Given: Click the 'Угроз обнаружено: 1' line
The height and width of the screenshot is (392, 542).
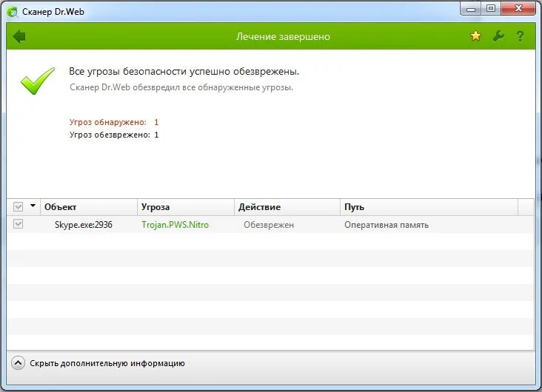Looking at the screenshot, I should [114, 122].
